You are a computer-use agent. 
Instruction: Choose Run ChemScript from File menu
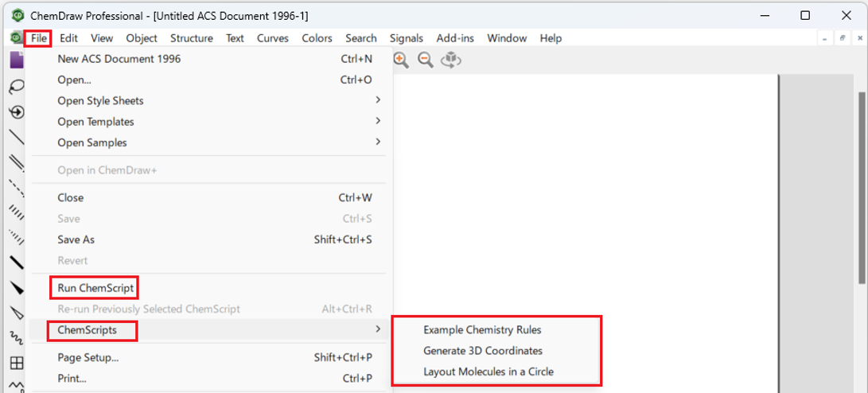[x=95, y=287]
